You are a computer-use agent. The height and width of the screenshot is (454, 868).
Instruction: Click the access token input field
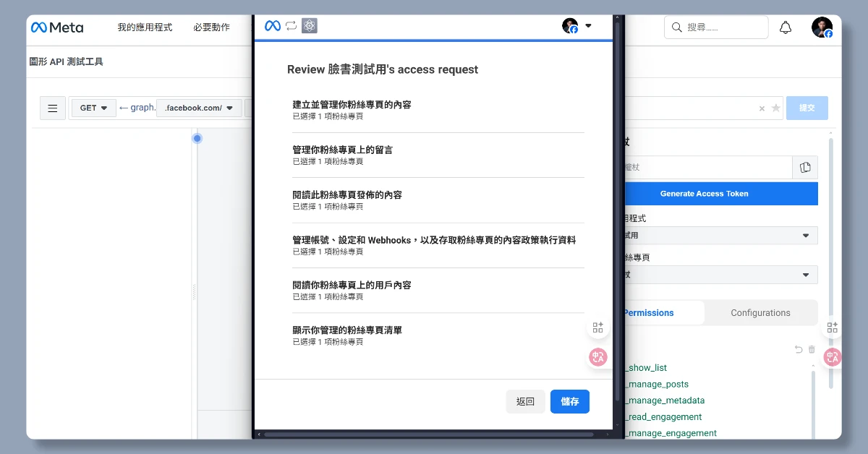click(x=707, y=168)
